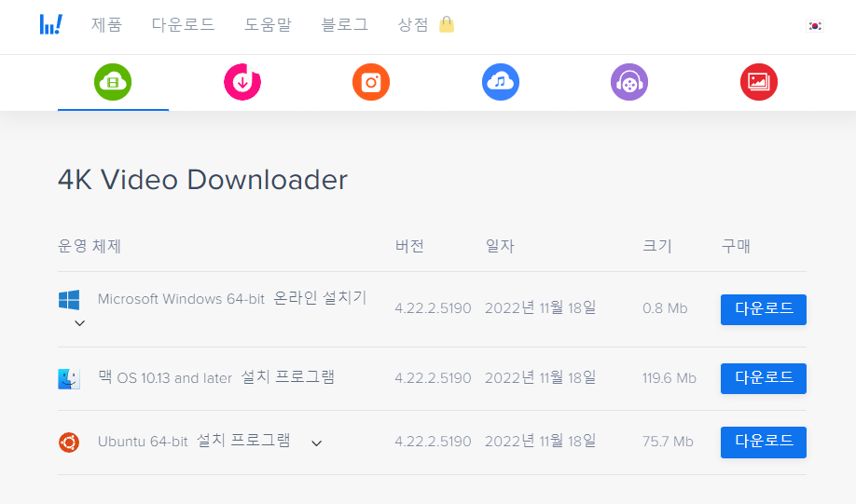Click the Ubuntu logo icon

69,442
